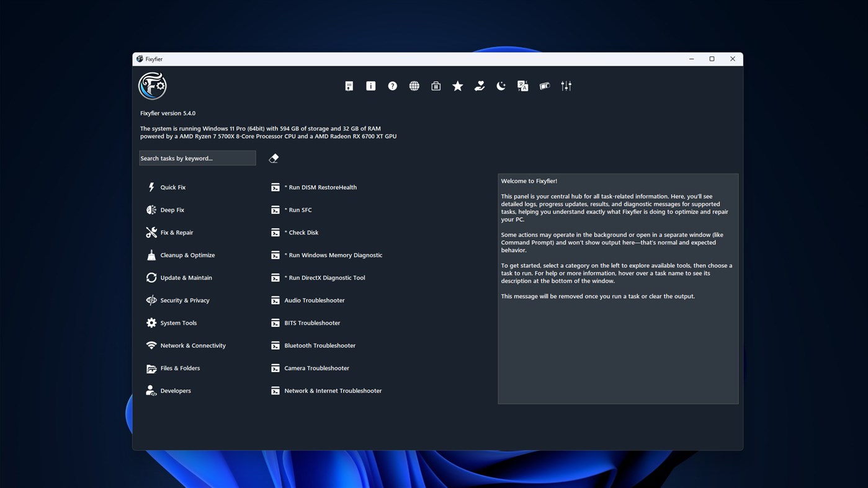Launch the Camera Troubleshooter
The image size is (868, 488).
coord(310,368)
